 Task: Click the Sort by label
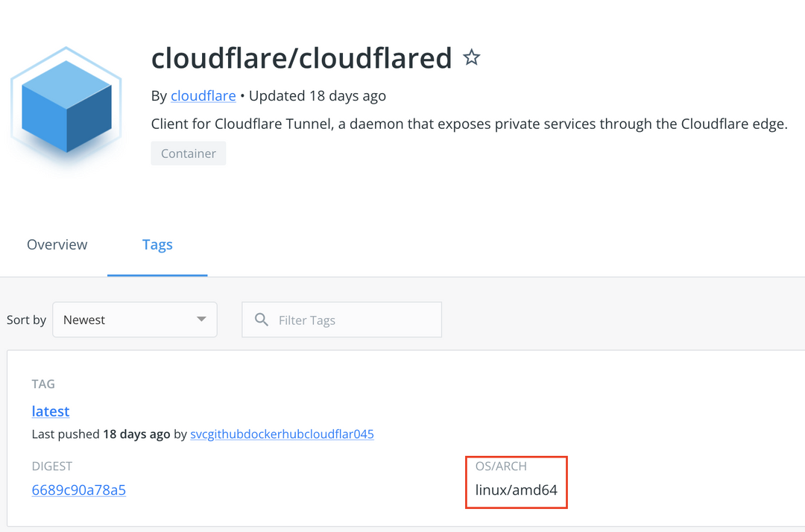26,320
